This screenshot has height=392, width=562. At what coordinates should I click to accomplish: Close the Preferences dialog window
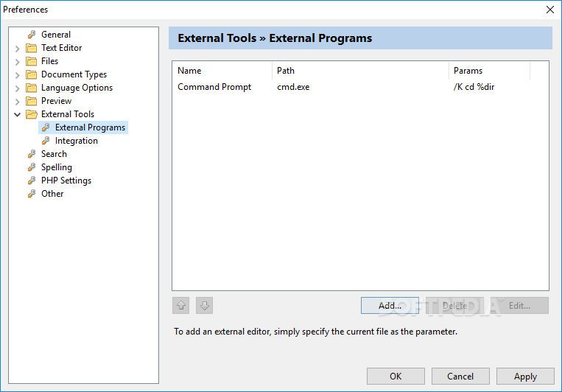click(x=550, y=10)
